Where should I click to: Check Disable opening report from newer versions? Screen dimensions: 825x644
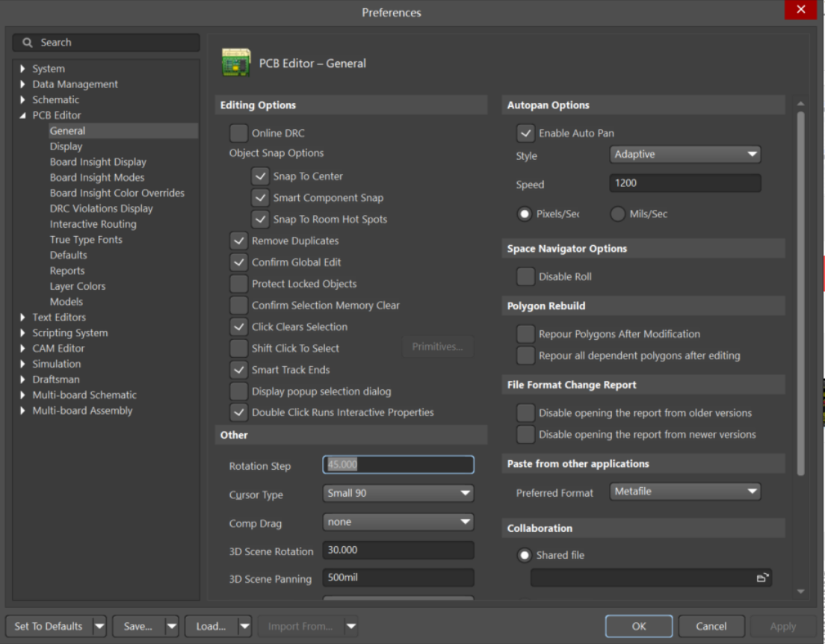pyautogui.click(x=525, y=435)
